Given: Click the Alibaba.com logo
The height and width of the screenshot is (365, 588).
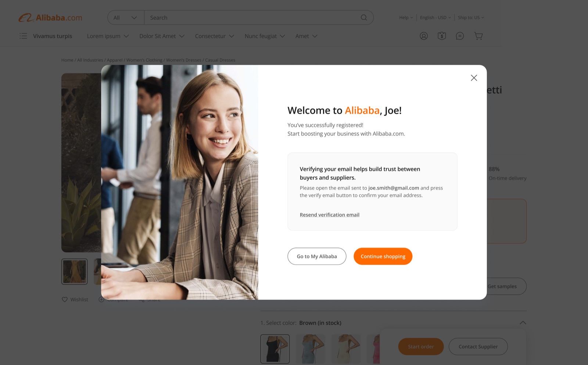Looking at the screenshot, I should pyautogui.click(x=50, y=18).
